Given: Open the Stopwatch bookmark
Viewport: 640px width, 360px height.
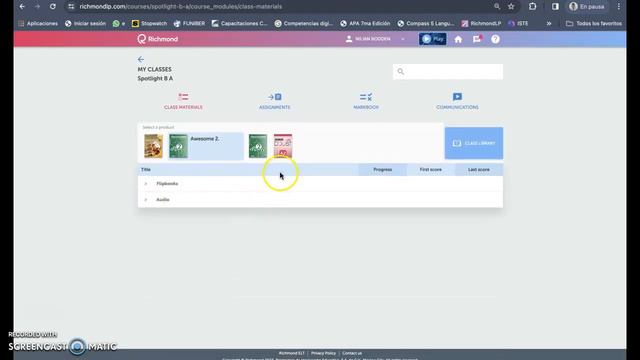Looking at the screenshot, I should (x=149, y=24).
